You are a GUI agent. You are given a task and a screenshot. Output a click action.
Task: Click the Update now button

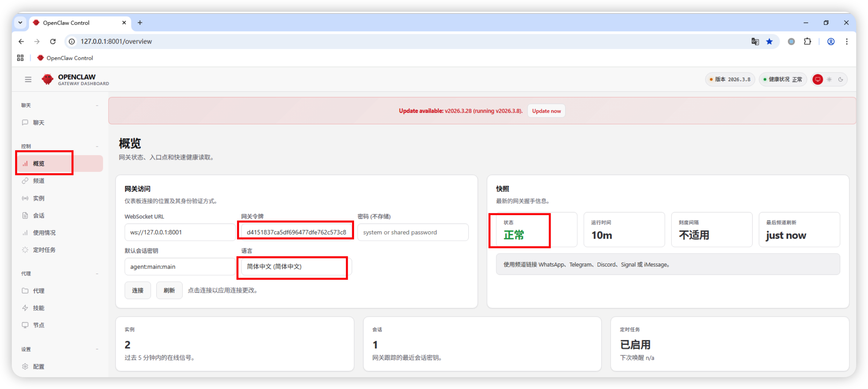pos(546,111)
